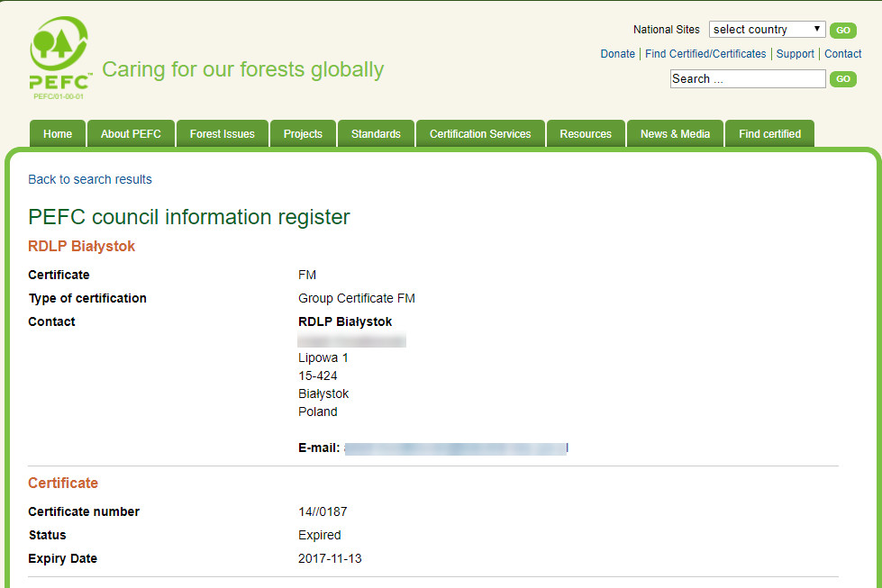Open the About PEFC tab

coord(131,134)
